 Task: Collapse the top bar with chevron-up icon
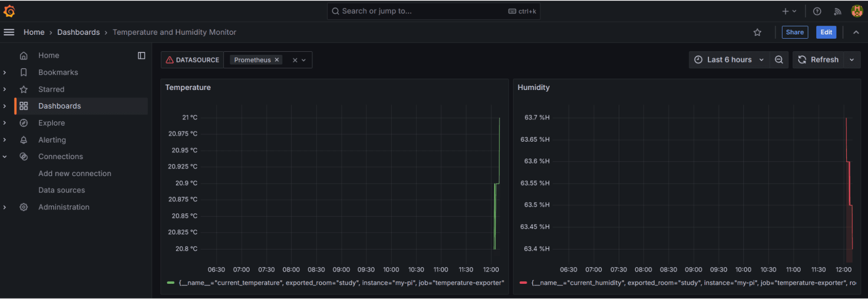pyautogui.click(x=856, y=32)
